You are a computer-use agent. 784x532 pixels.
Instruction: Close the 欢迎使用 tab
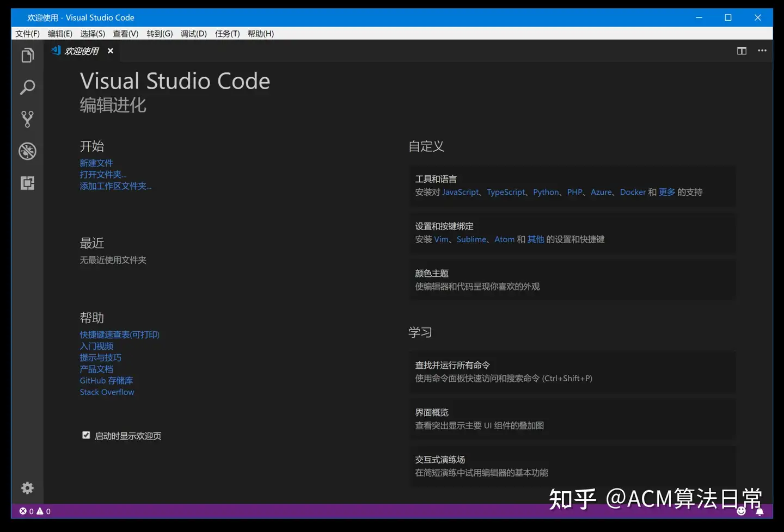point(111,51)
